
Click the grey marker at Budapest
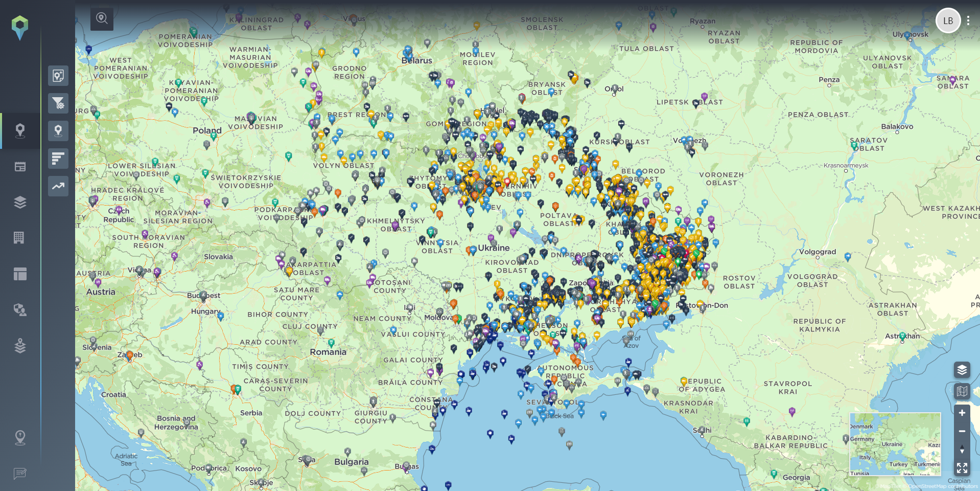[x=203, y=296]
